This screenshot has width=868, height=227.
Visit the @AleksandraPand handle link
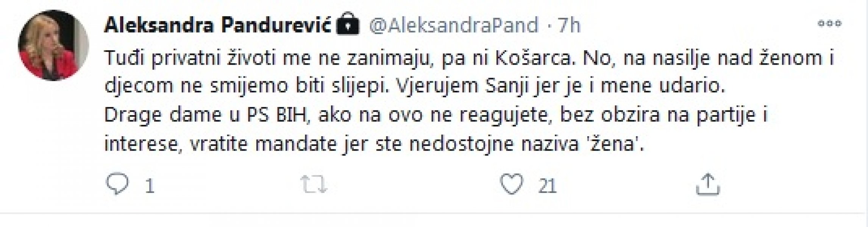tap(453, 26)
